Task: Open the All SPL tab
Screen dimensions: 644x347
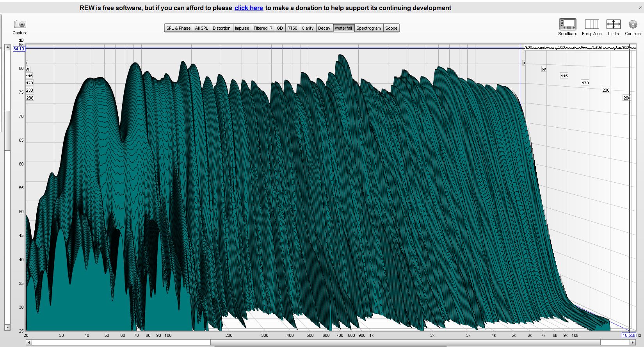Action: 201,28
